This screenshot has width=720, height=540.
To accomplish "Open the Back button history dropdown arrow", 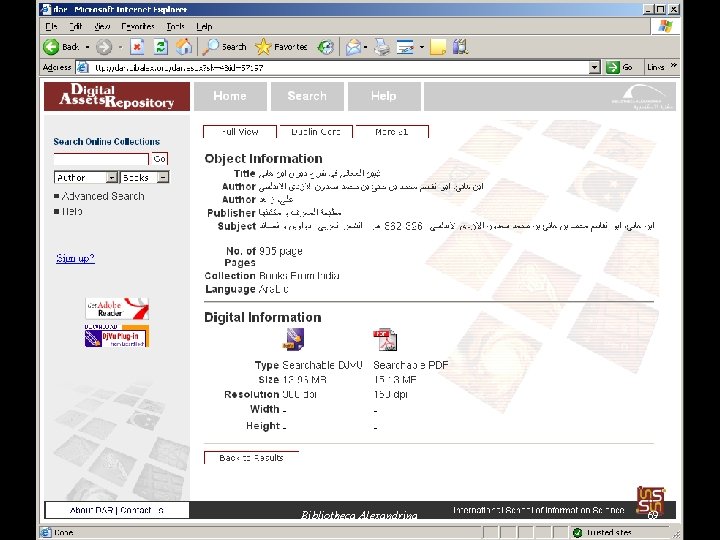I will coord(87,47).
